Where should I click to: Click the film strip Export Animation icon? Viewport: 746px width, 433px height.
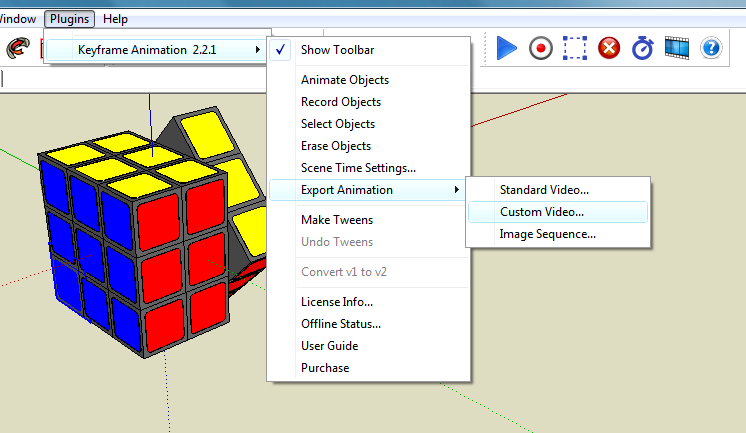pyautogui.click(x=677, y=48)
